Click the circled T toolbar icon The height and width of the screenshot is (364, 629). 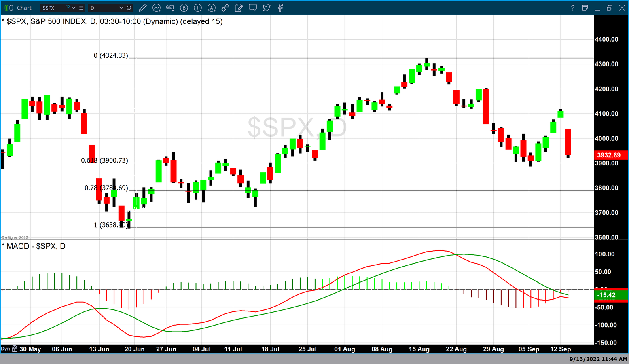[x=198, y=8]
